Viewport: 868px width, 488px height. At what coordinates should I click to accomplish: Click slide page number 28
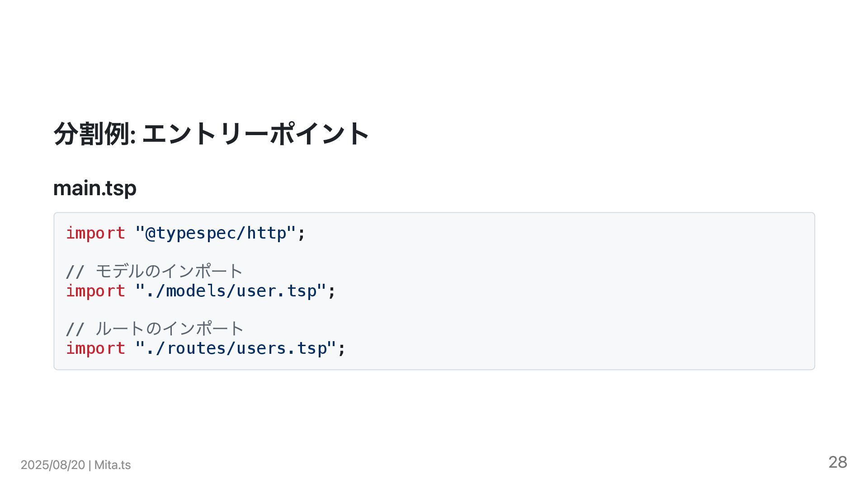coord(838,462)
